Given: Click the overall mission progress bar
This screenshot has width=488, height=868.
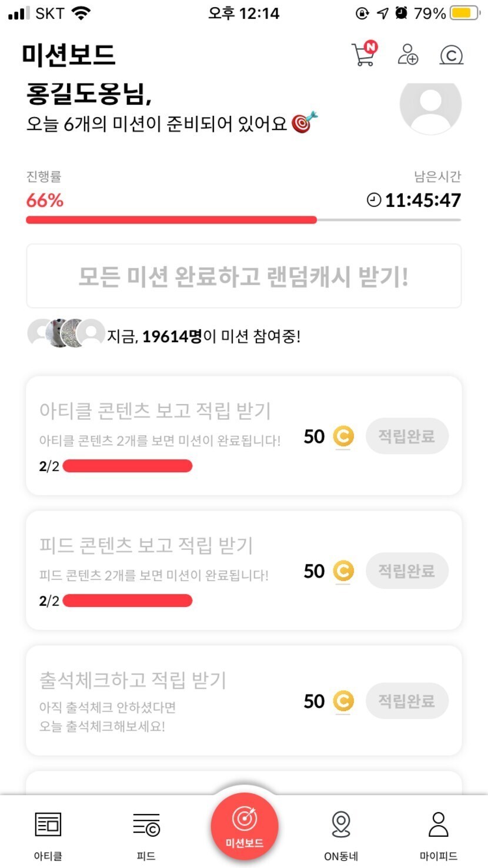Looking at the screenshot, I should (243, 220).
